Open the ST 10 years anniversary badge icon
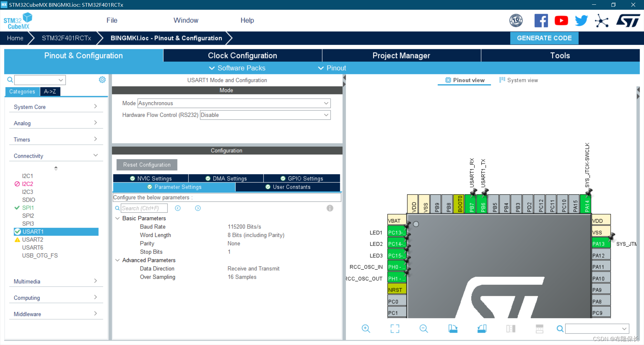The width and height of the screenshot is (644, 345). pos(516,21)
